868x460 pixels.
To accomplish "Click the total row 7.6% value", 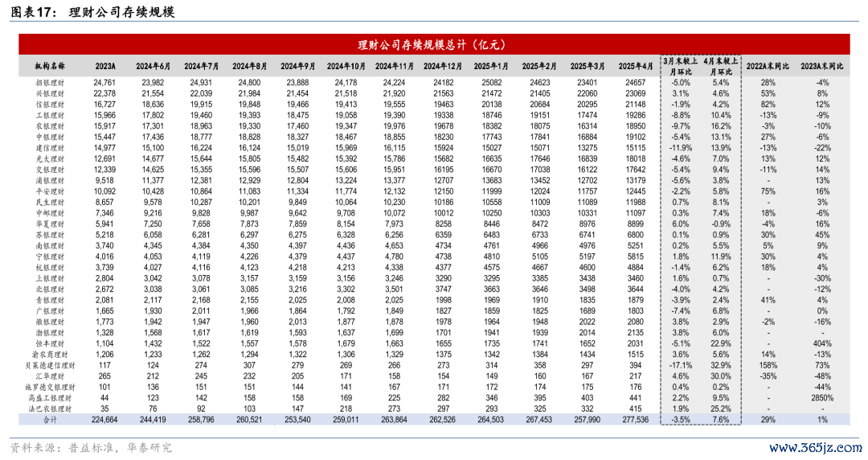I will [721, 420].
